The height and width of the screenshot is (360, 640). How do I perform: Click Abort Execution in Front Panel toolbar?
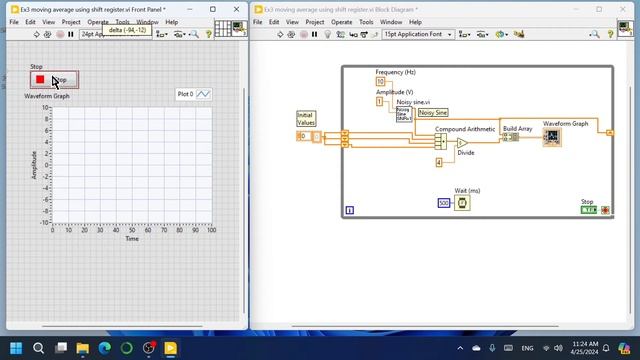60,35
